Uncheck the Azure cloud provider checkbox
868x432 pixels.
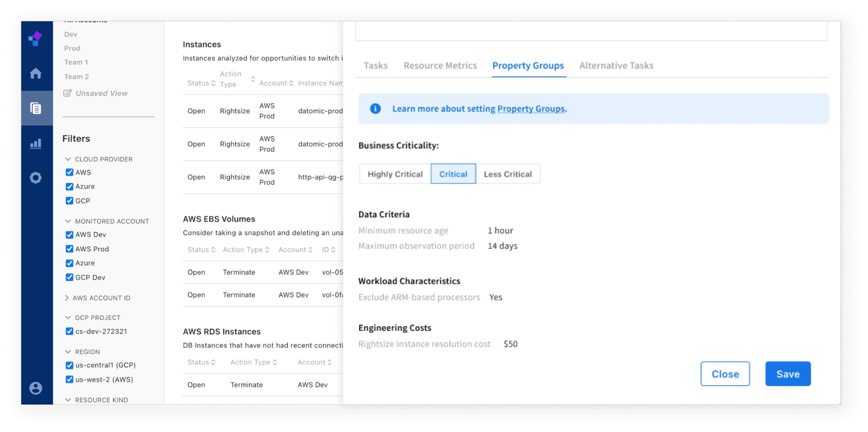pos(69,186)
